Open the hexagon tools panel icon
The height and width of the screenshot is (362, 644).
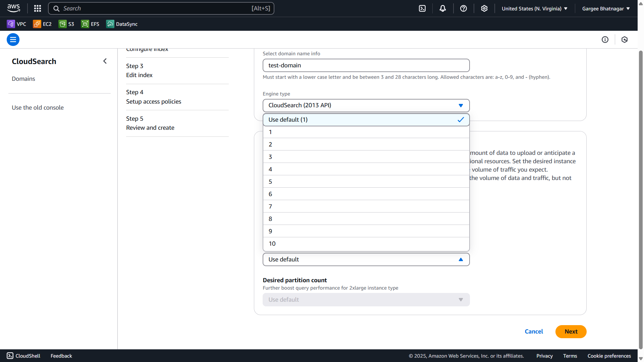624,40
